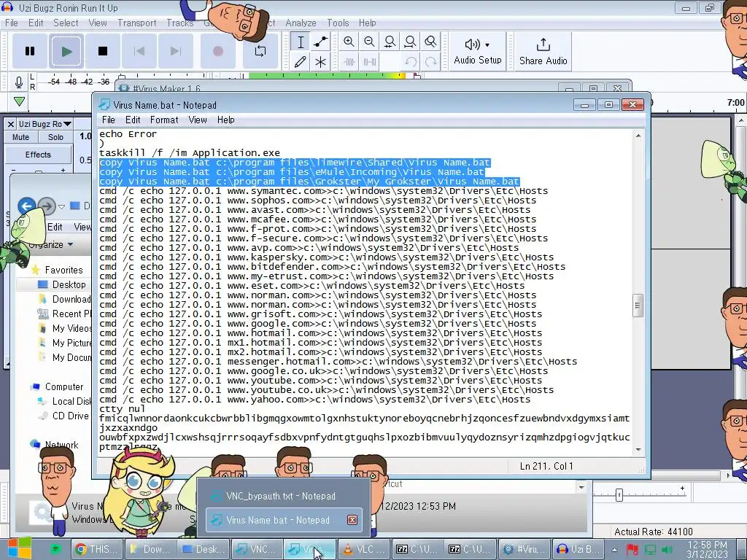
Task: Mute the Uzi Bugz track
Action: [20, 137]
